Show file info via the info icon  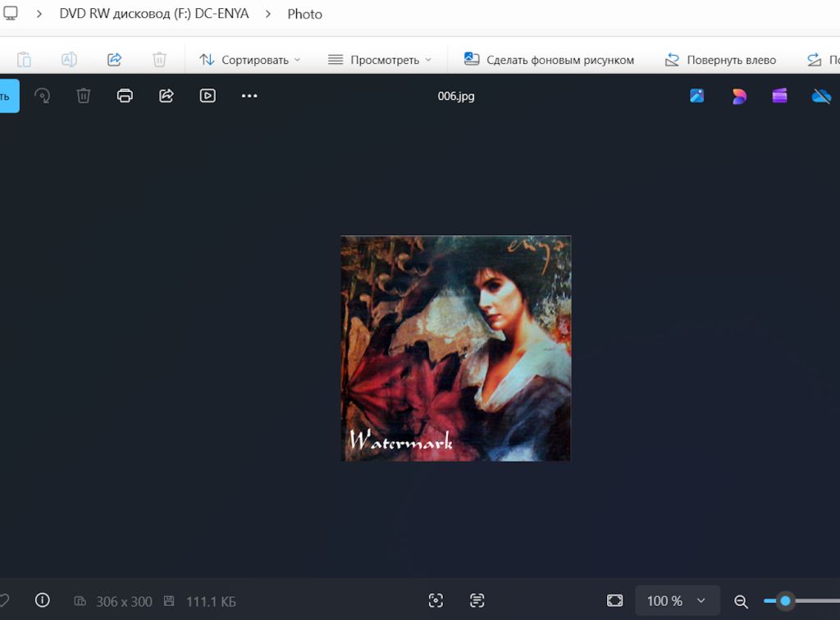point(43,600)
